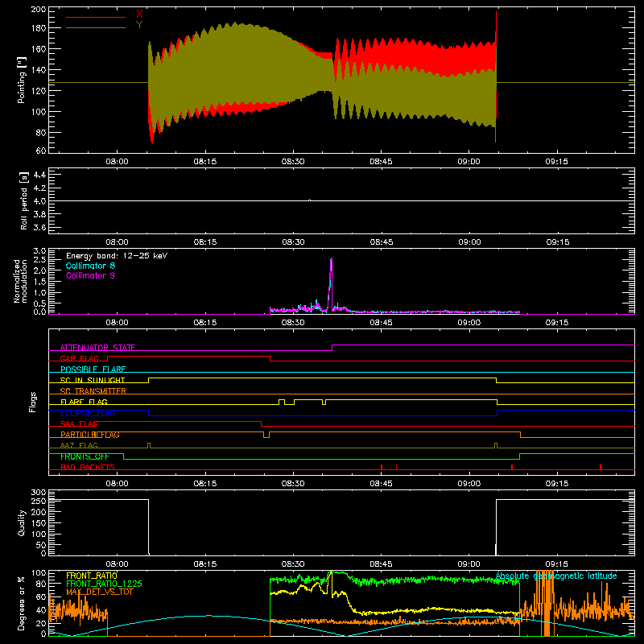Click the small dip in PARTICLE_FLAG line

pyautogui.click(x=266, y=435)
